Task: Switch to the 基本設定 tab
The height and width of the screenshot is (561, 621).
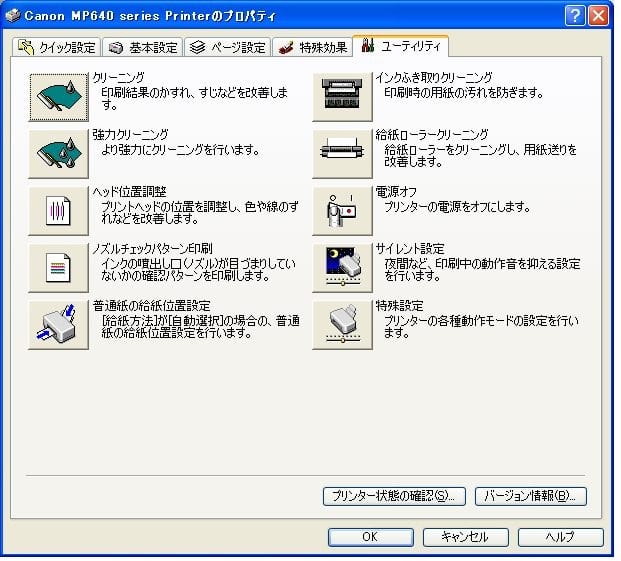Action: point(143,47)
